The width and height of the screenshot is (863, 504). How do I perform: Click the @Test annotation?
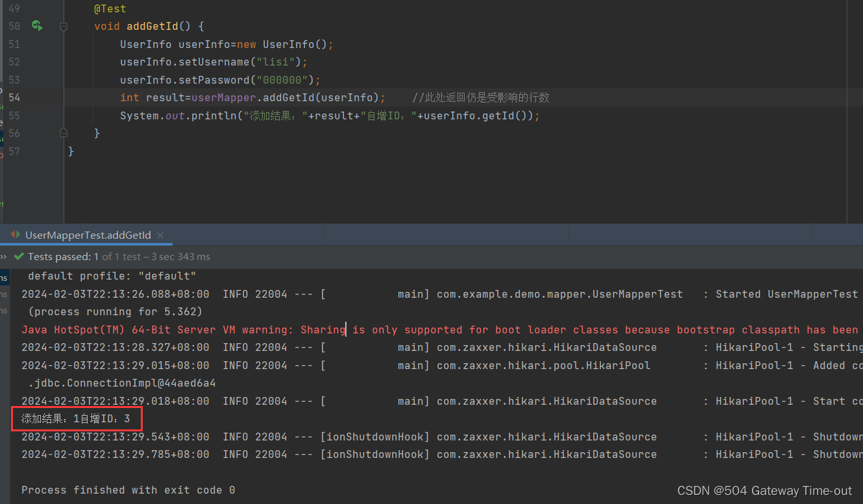click(x=110, y=9)
